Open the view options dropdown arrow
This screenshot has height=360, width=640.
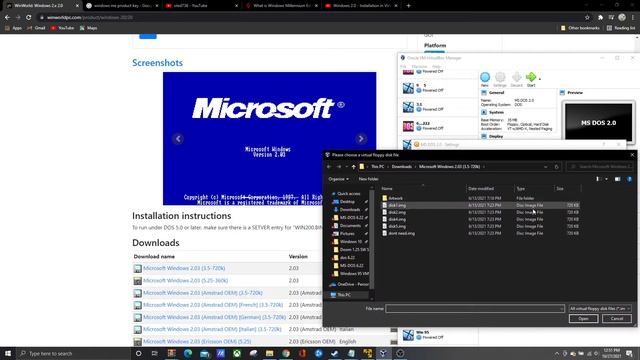pos(606,179)
